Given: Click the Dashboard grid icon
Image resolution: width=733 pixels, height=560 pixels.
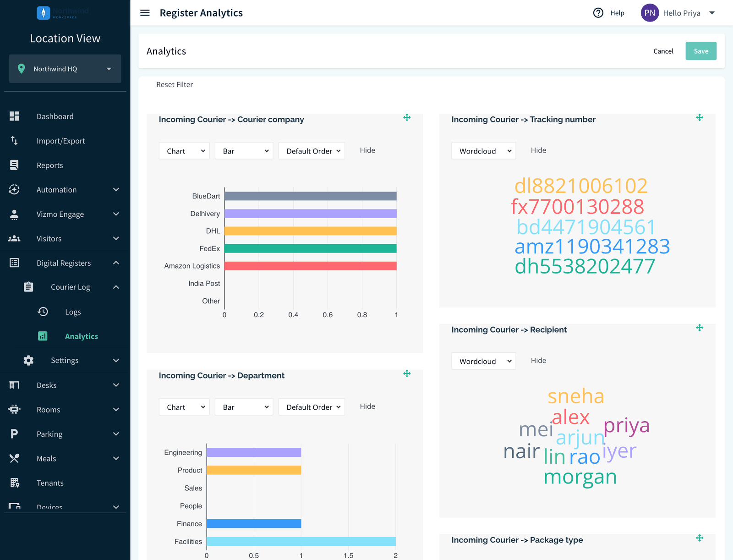Looking at the screenshot, I should [14, 116].
